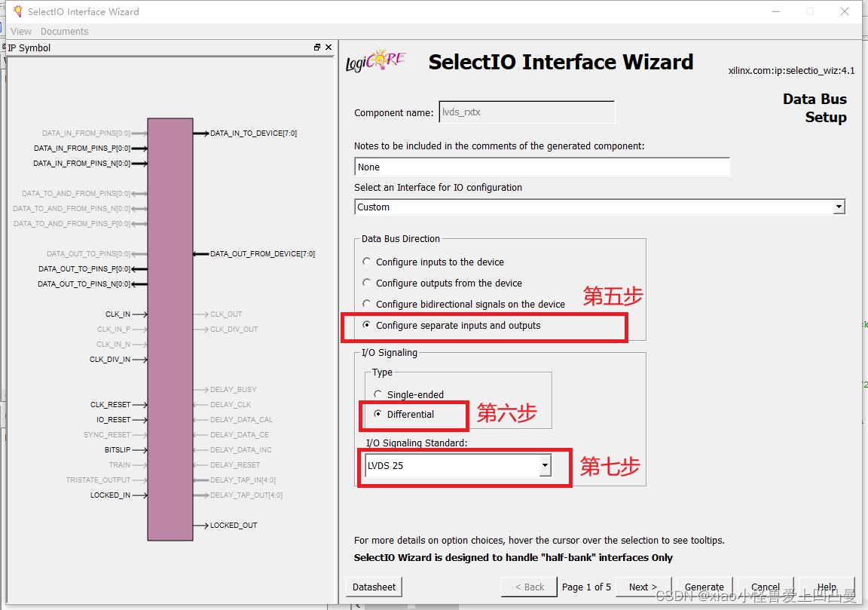
Task: Click the Help button
Action: 827,587
